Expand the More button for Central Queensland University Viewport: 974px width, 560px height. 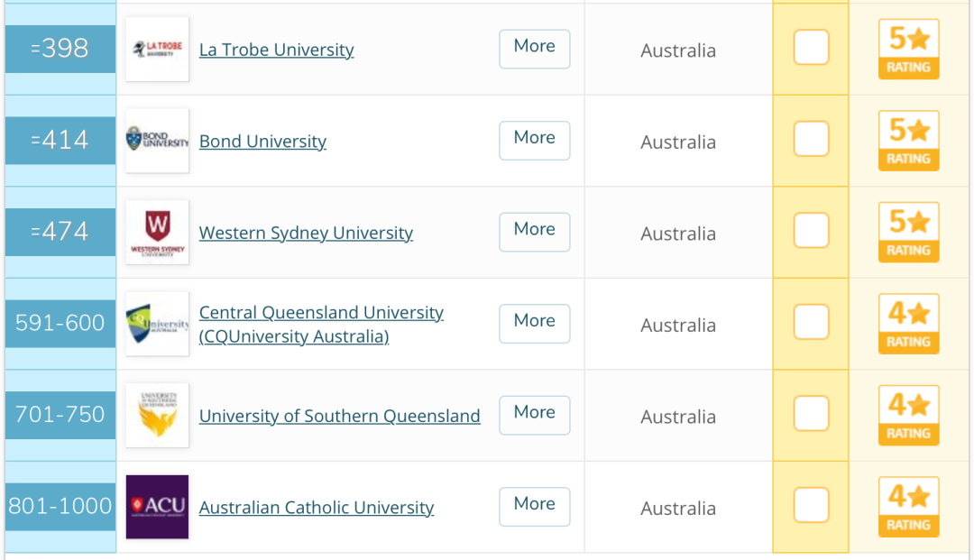coord(534,324)
